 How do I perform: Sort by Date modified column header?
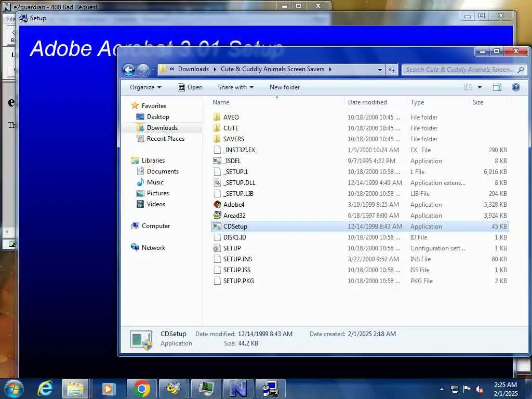click(x=367, y=102)
